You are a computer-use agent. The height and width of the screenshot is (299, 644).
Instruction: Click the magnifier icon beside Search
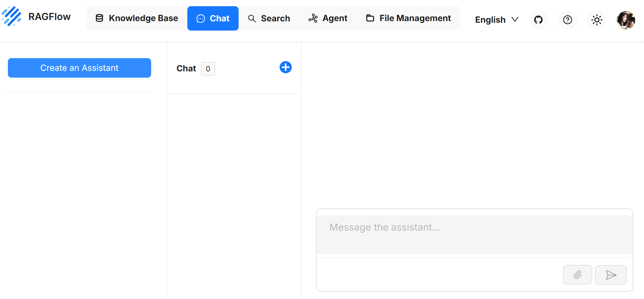[x=252, y=18]
